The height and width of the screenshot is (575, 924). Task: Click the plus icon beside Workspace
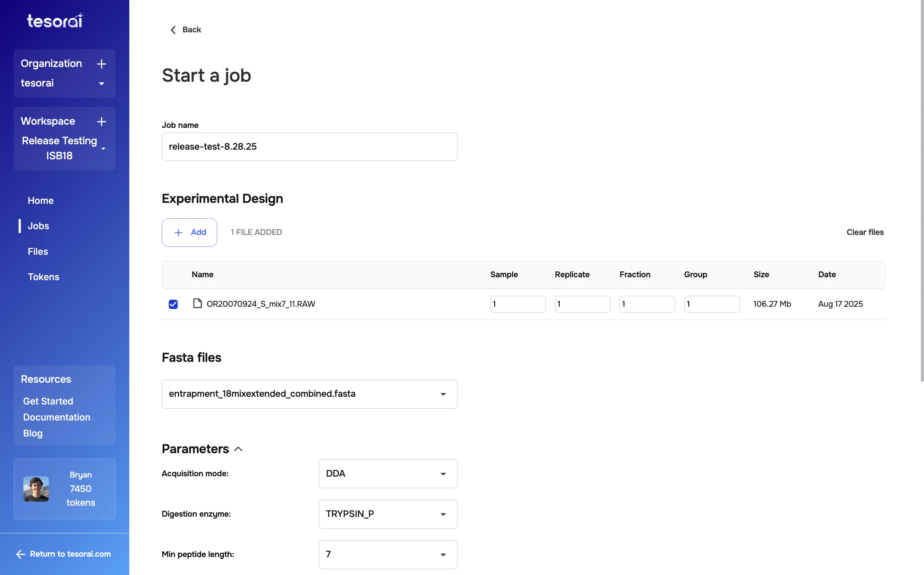point(101,121)
